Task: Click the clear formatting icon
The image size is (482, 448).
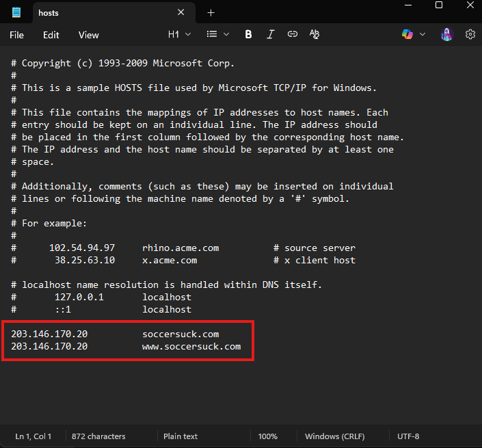Action: point(314,34)
